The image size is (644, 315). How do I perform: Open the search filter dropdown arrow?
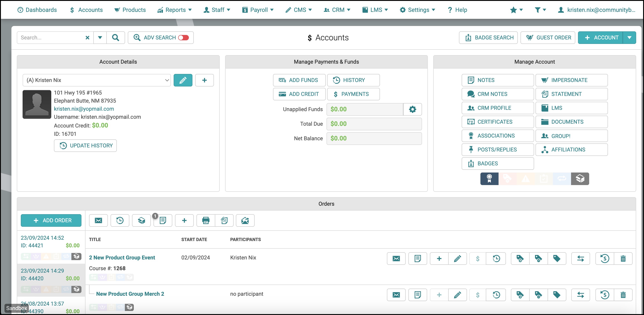100,38
